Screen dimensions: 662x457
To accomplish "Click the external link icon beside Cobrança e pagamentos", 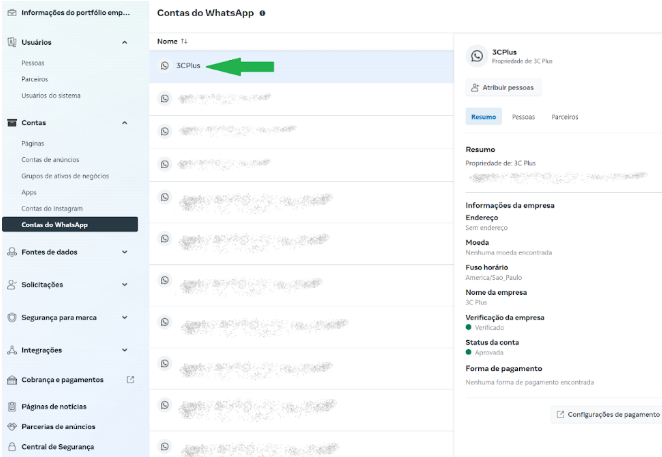I will pos(129,380).
